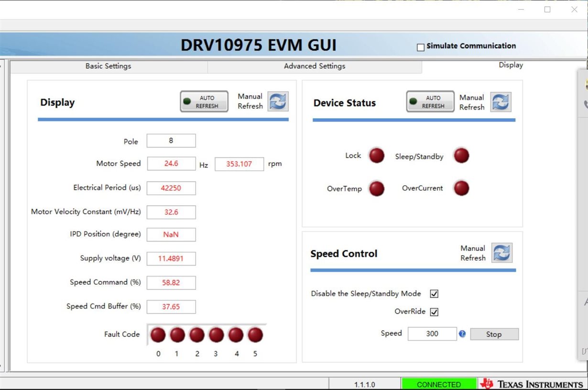Click the Supply voltage value field
588x390 pixels.
point(171,258)
